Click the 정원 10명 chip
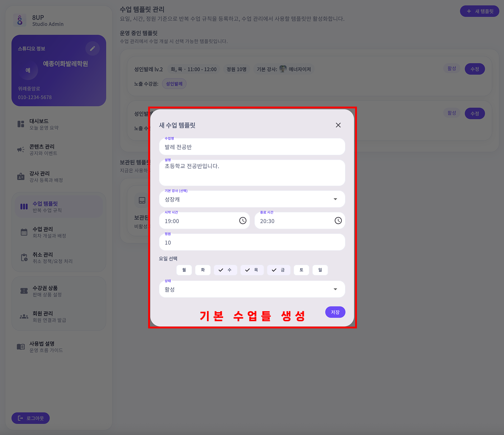 pos(236,69)
